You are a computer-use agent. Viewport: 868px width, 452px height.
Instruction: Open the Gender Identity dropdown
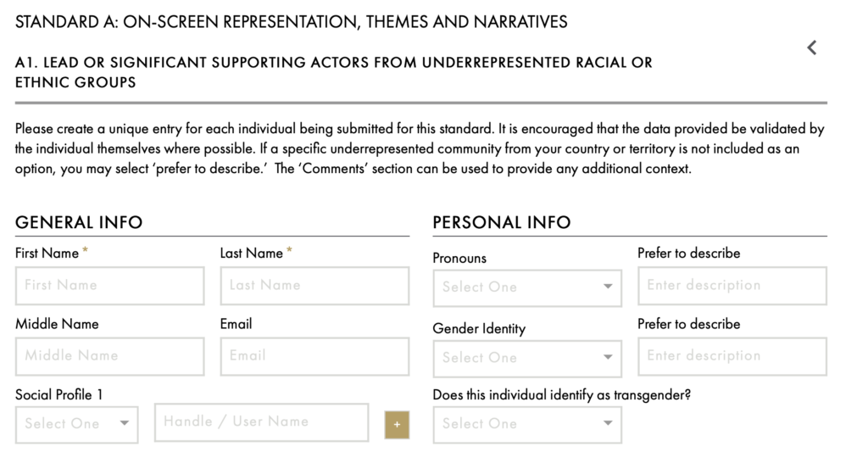527,359
